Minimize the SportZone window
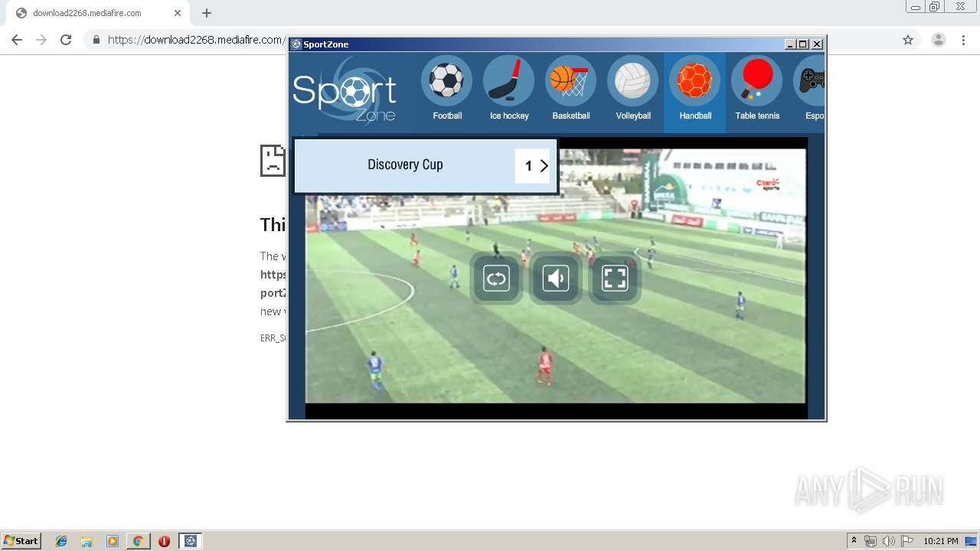 tap(790, 44)
